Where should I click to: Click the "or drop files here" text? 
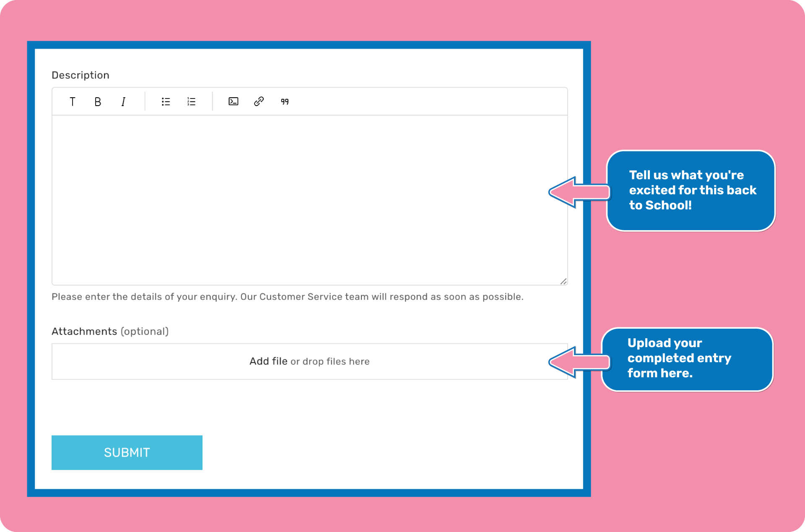click(330, 361)
